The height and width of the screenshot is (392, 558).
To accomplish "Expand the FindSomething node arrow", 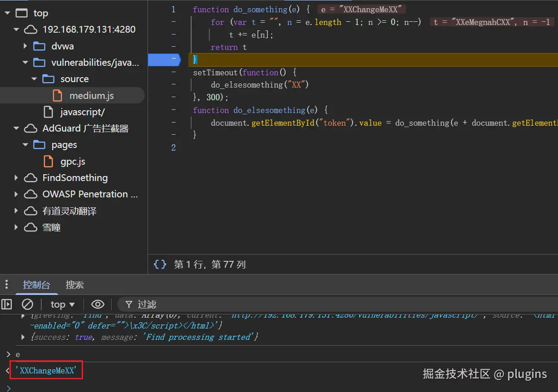I will [16, 178].
